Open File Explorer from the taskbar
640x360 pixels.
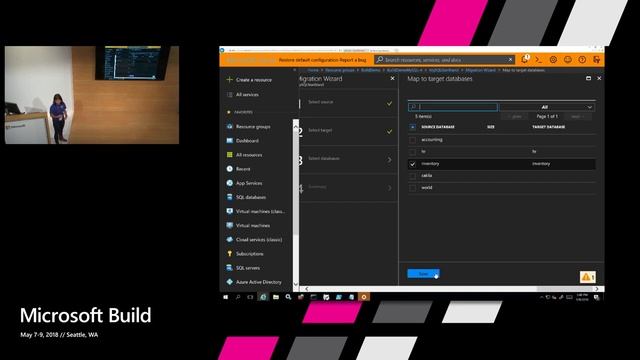(276, 297)
